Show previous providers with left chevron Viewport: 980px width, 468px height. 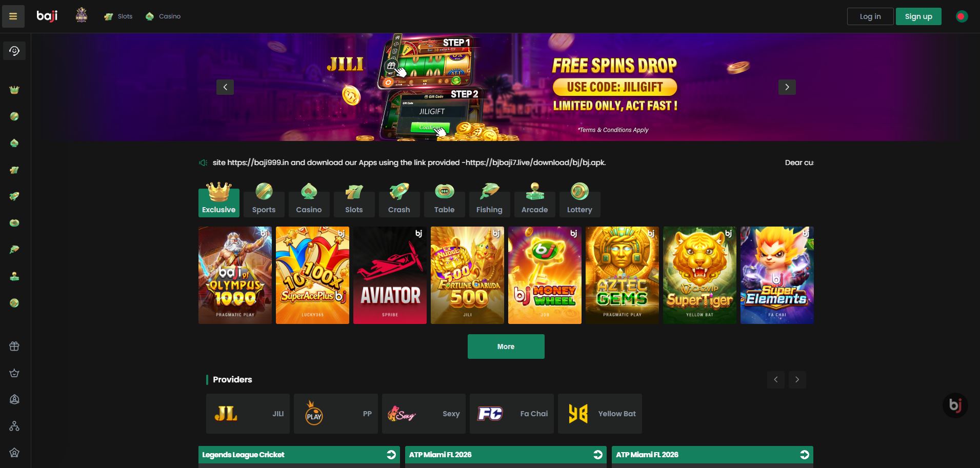(x=776, y=380)
